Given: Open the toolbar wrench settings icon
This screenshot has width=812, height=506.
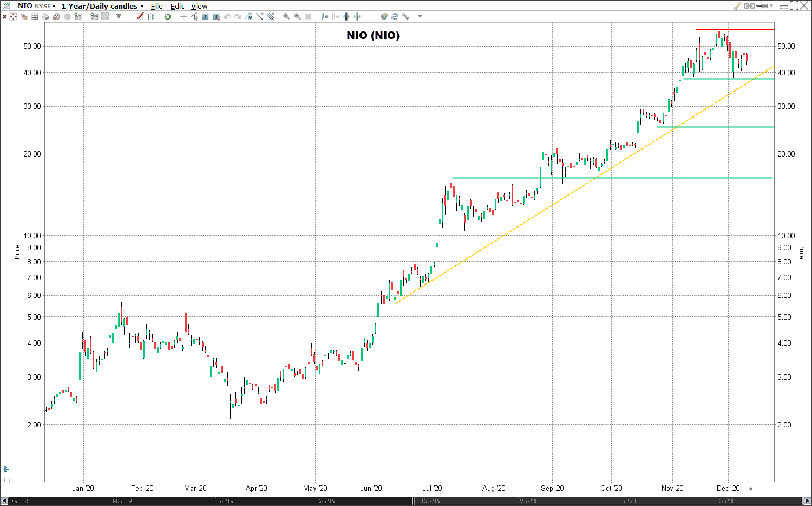Looking at the screenshot, I should [405, 17].
